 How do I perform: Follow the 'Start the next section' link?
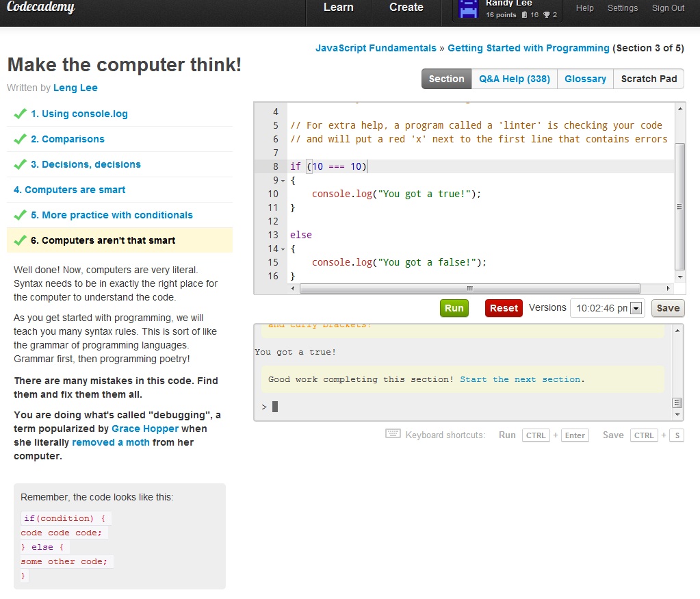[x=520, y=379]
